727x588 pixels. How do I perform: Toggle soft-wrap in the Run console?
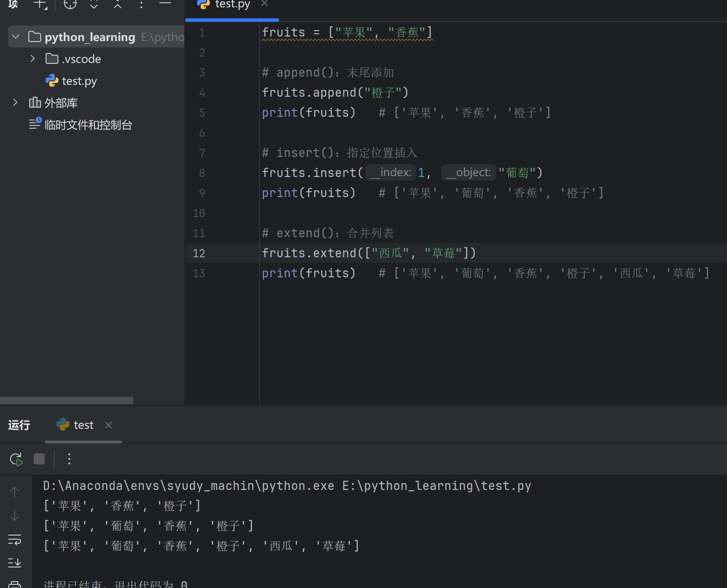[15, 540]
